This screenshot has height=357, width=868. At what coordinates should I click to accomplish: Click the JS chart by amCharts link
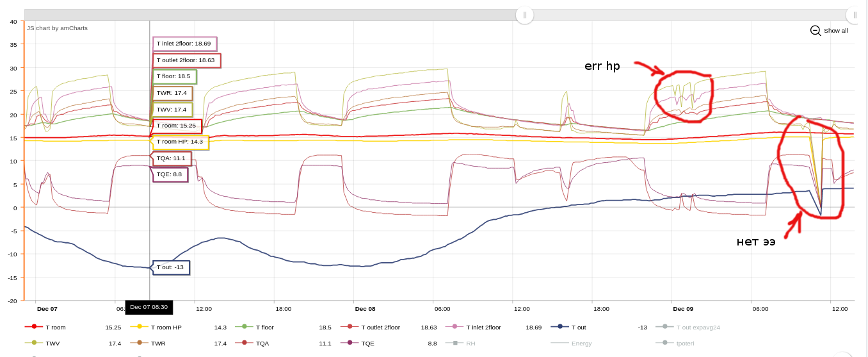click(x=57, y=28)
